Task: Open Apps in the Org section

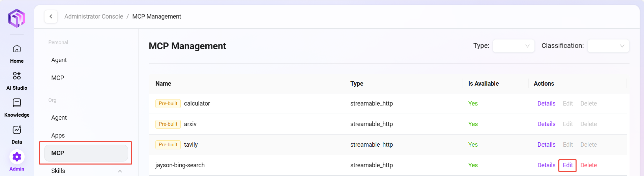Action: click(x=58, y=136)
